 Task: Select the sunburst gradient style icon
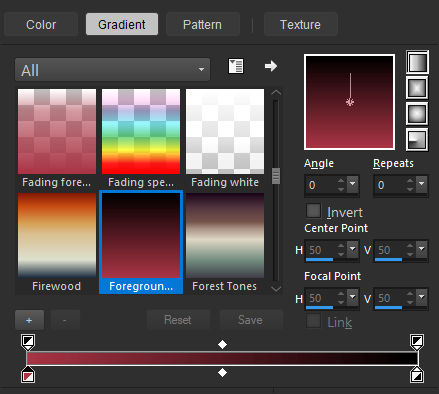tap(417, 114)
